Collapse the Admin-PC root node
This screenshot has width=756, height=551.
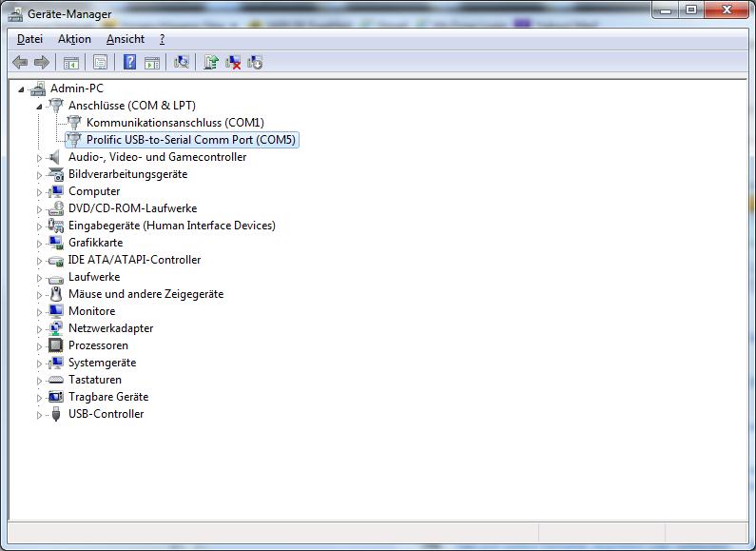tap(21, 89)
